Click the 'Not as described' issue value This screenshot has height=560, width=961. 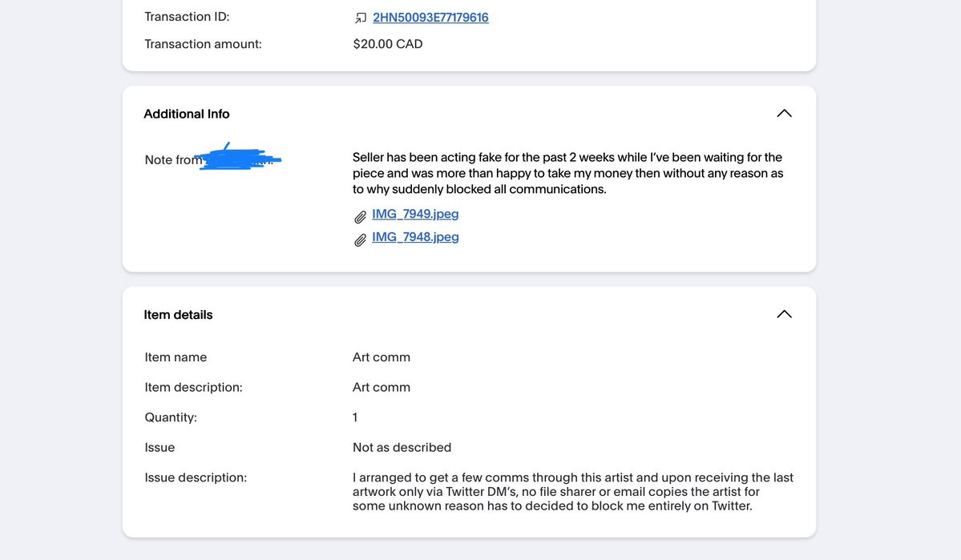(x=402, y=447)
